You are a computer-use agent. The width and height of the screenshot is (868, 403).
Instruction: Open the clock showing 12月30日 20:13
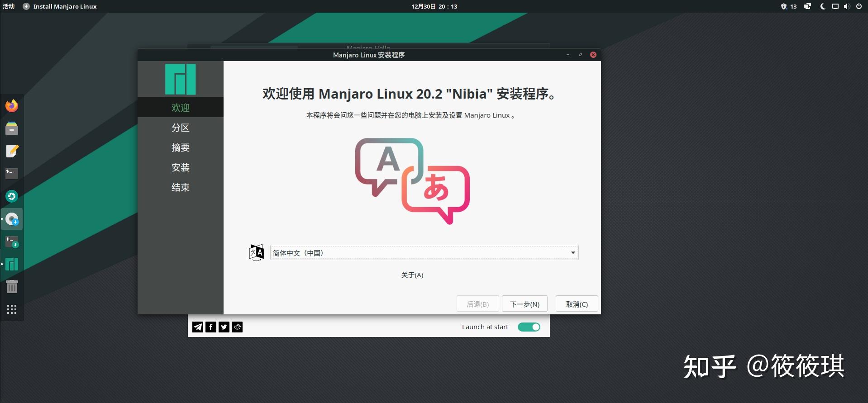(434, 6)
